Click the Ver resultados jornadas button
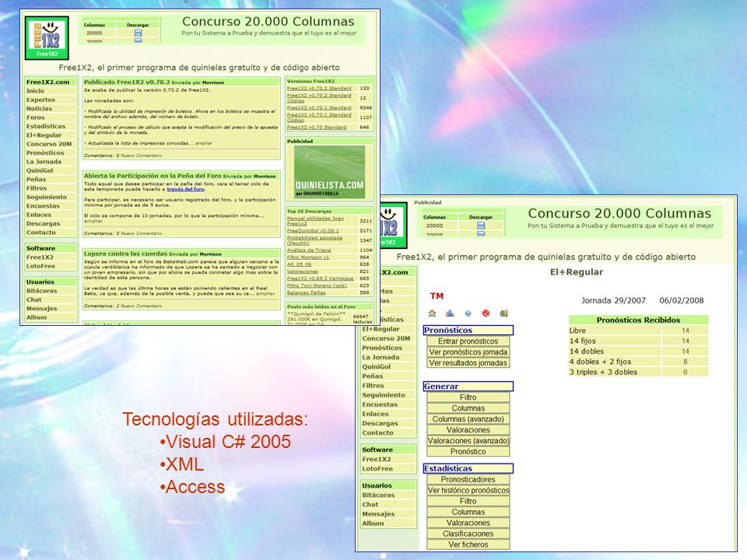This screenshot has width=747, height=560. pos(468,363)
